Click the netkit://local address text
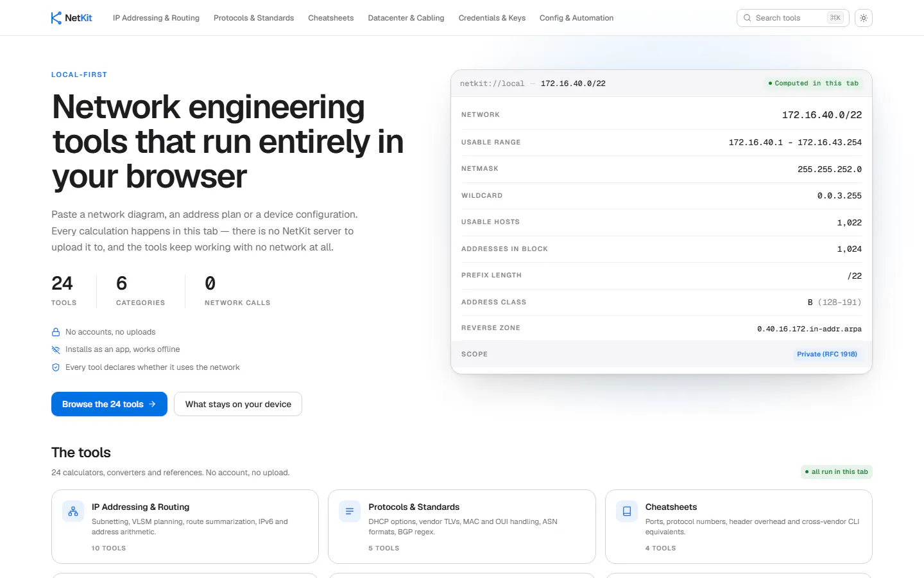The image size is (924, 578). [492, 83]
